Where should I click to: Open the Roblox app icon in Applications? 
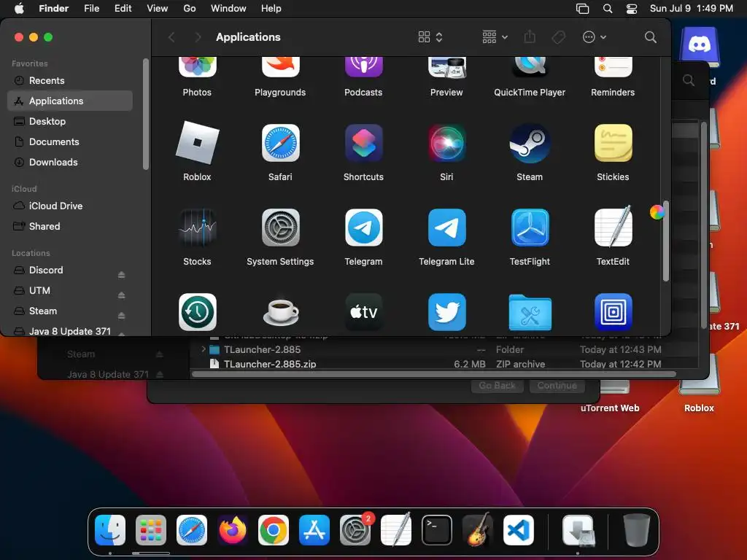(x=197, y=143)
